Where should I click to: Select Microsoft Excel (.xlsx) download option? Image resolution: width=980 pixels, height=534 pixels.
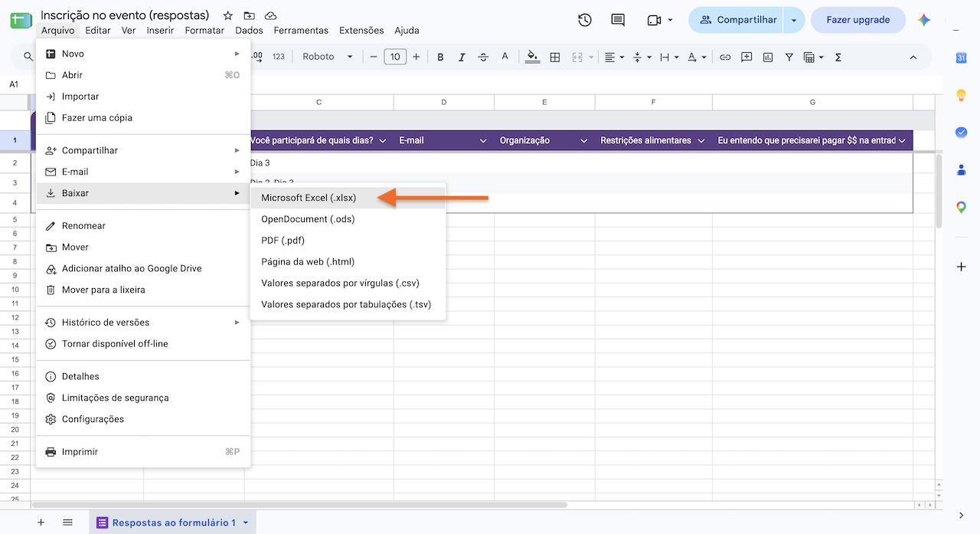(x=348, y=198)
